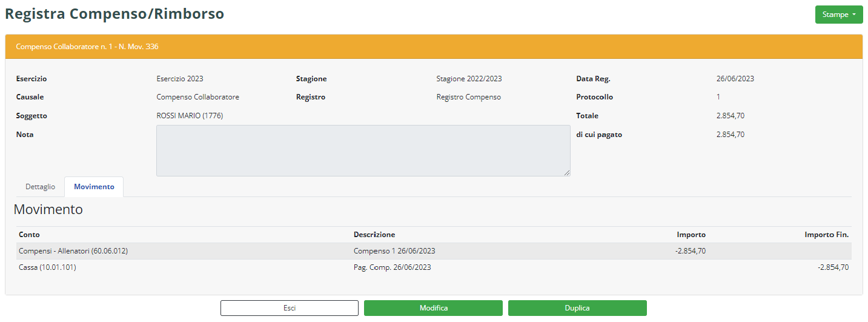Screen dimensions: 868x322
Task: Click the Esci button
Action: click(x=289, y=308)
